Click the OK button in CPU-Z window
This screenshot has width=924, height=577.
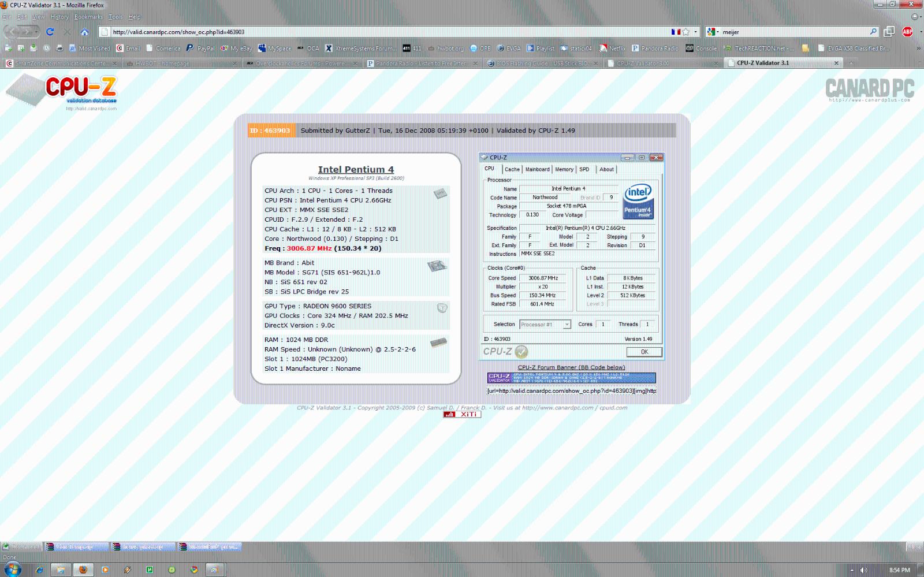tap(644, 352)
